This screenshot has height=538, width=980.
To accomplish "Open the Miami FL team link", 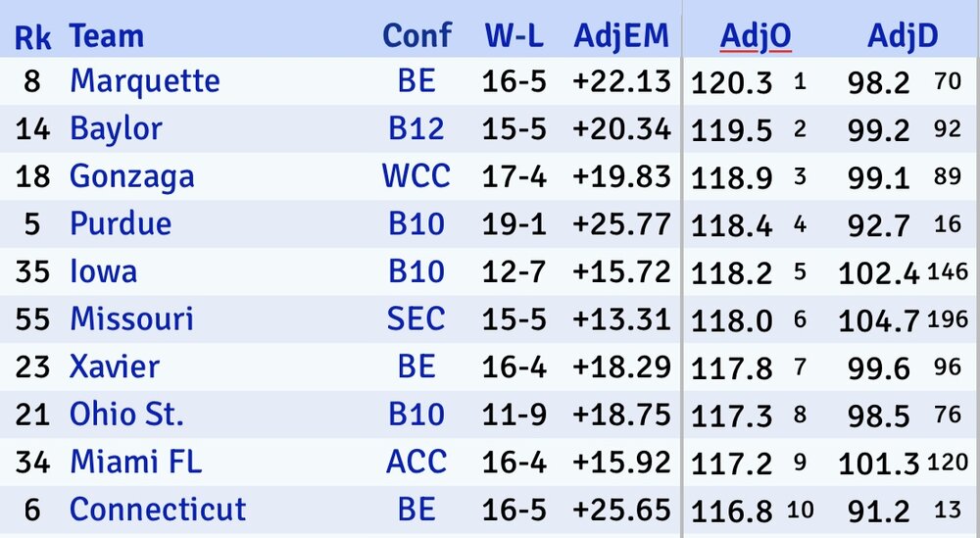I will click(x=135, y=463).
